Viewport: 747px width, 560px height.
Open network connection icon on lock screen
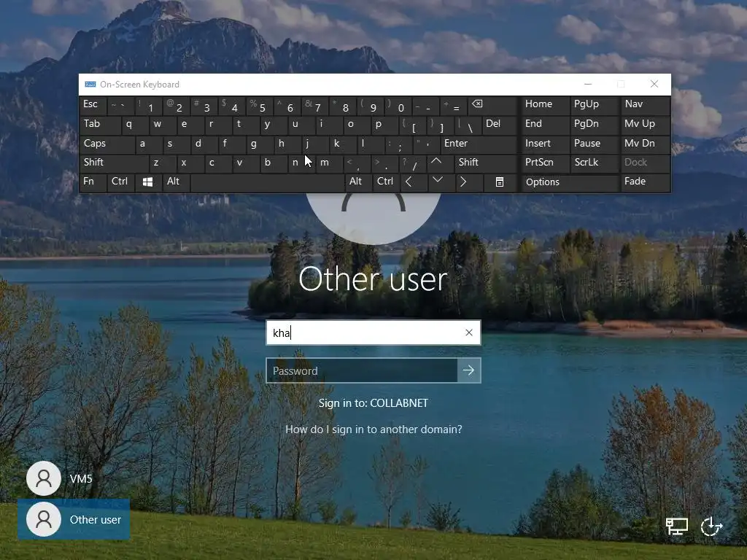[677, 526]
